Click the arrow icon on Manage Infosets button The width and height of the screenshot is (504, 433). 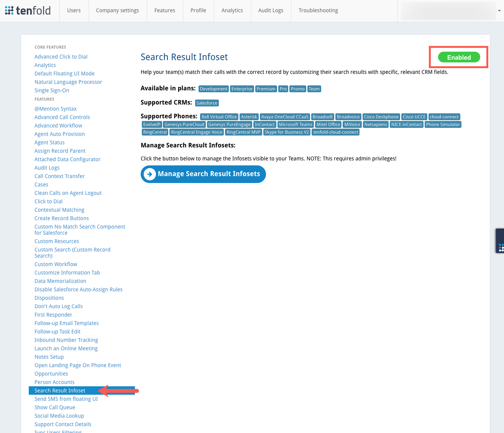click(150, 174)
